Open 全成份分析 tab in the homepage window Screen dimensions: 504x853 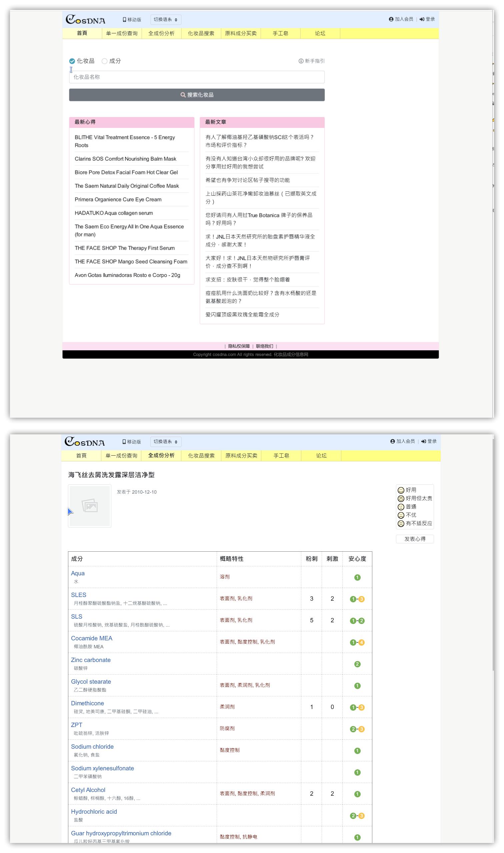click(162, 33)
